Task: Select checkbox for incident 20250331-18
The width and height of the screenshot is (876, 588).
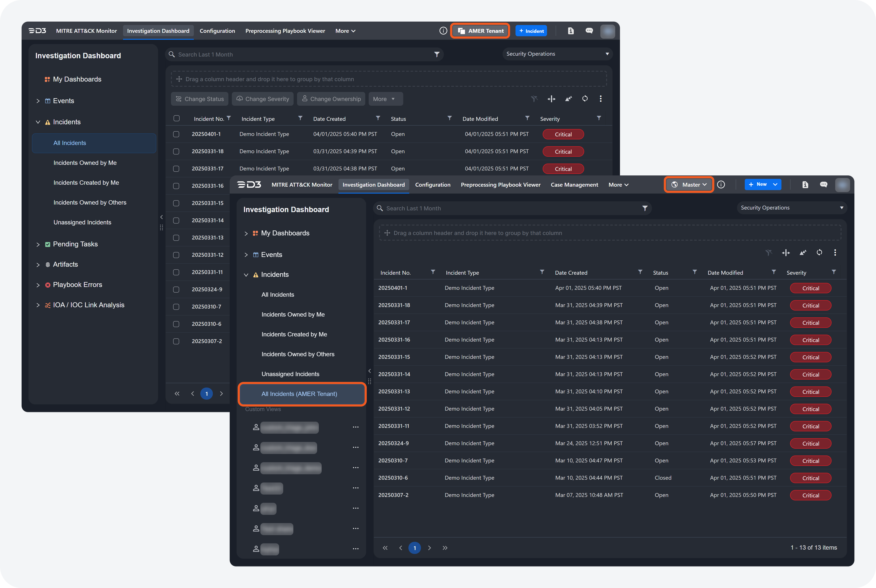Action: (x=176, y=151)
